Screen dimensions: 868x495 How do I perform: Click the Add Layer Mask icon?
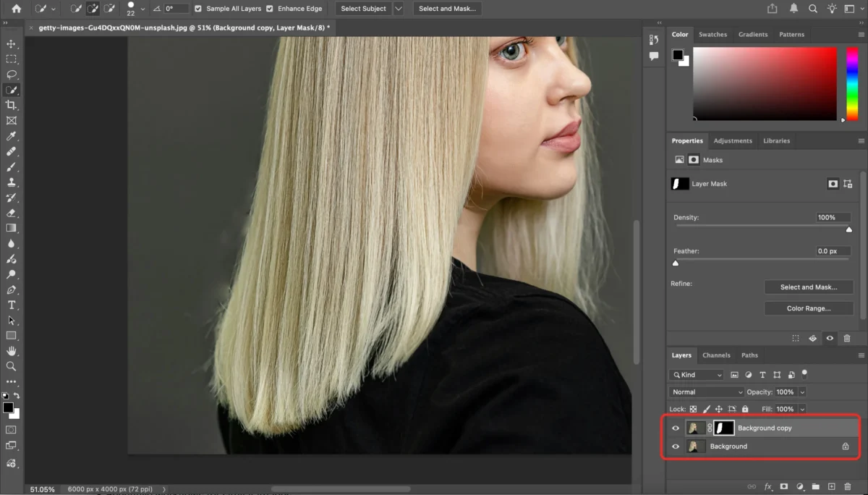click(x=783, y=486)
